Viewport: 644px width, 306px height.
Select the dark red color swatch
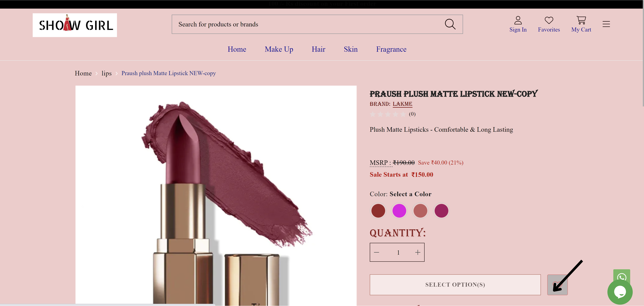click(378, 211)
